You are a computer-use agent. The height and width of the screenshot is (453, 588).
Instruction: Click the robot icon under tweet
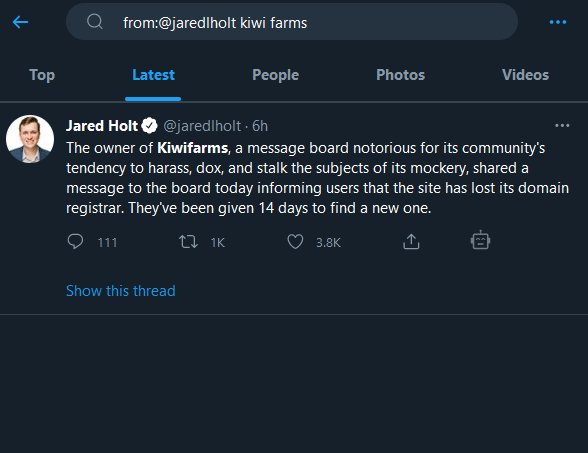click(x=480, y=240)
